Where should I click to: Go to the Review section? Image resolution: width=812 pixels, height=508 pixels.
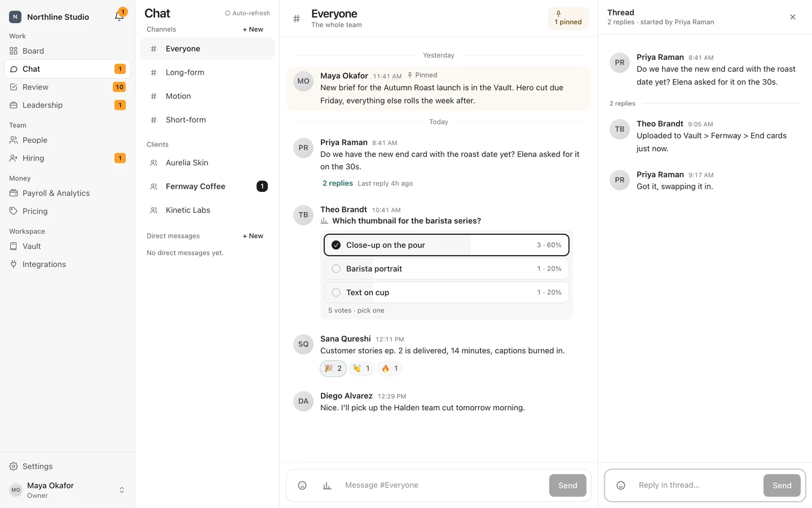(x=68, y=87)
